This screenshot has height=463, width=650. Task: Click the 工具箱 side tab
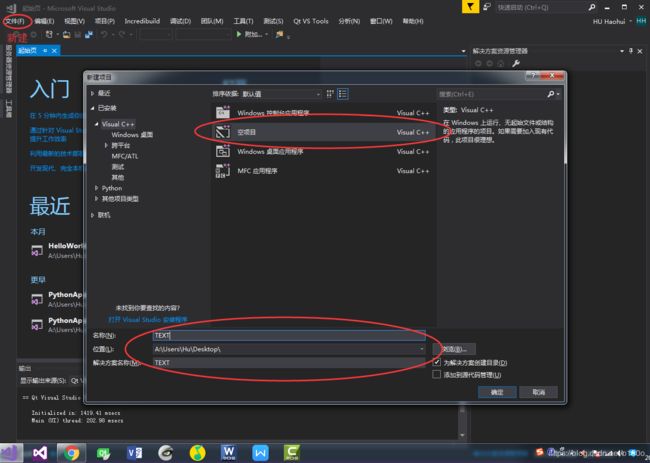pos(9,109)
